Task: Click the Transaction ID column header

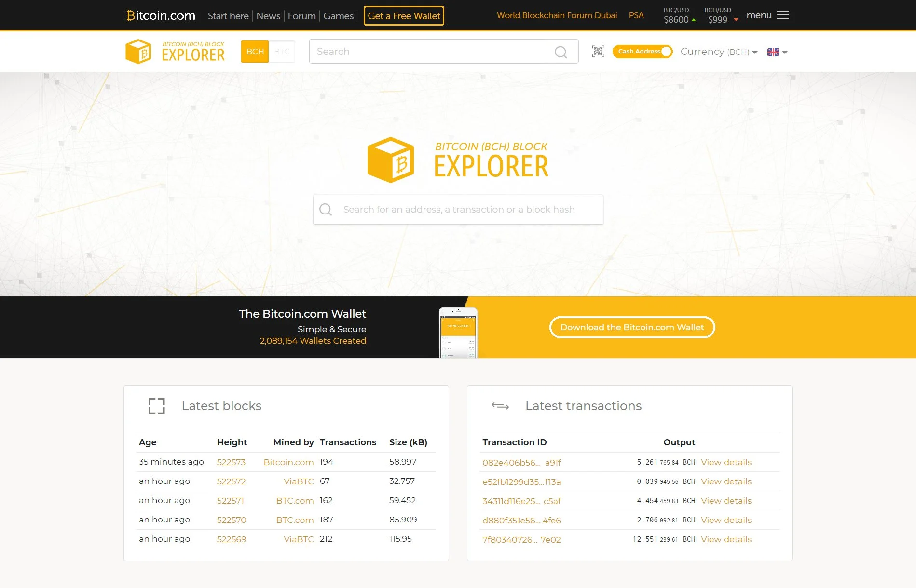Action: point(514,442)
